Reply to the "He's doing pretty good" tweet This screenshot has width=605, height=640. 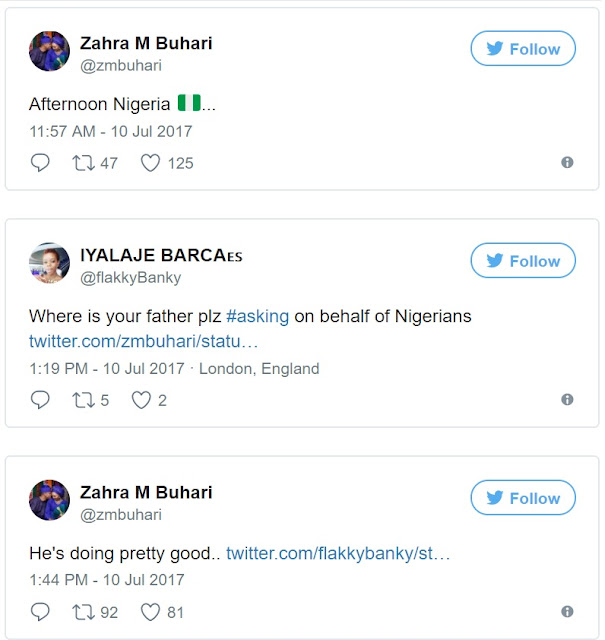[41, 611]
